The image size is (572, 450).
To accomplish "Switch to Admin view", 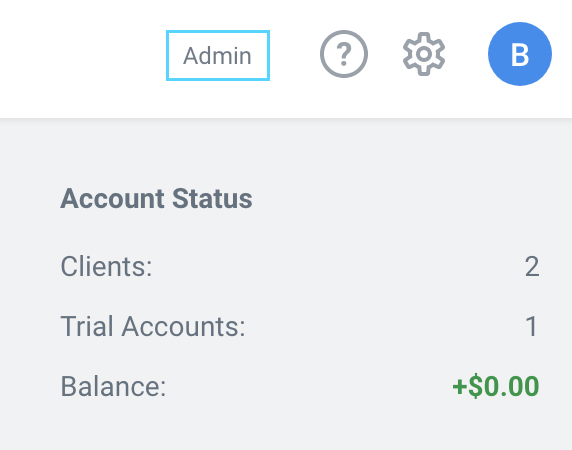I will click(218, 55).
